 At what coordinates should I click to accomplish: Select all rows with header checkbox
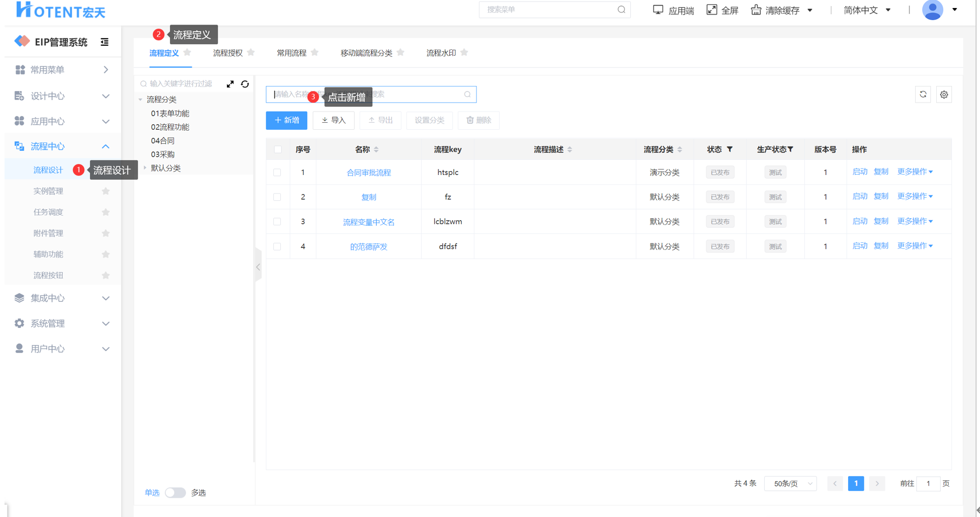click(x=278, y=149)
